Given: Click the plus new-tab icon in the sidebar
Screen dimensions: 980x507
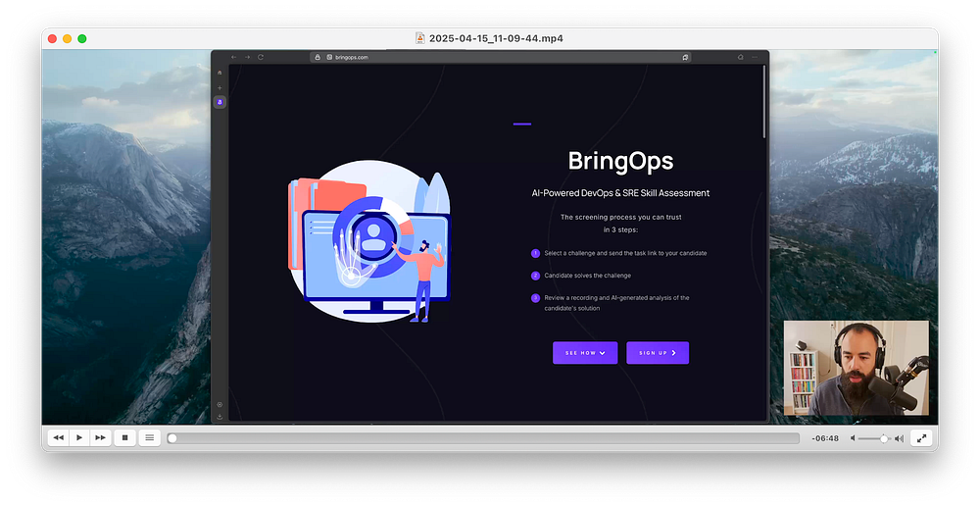Looking at the screenshot, I should 220,87.
